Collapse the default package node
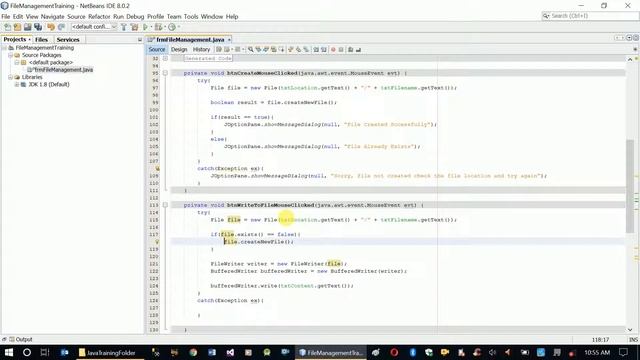Viewport: 640px width, 360px height. coord(17,62)
